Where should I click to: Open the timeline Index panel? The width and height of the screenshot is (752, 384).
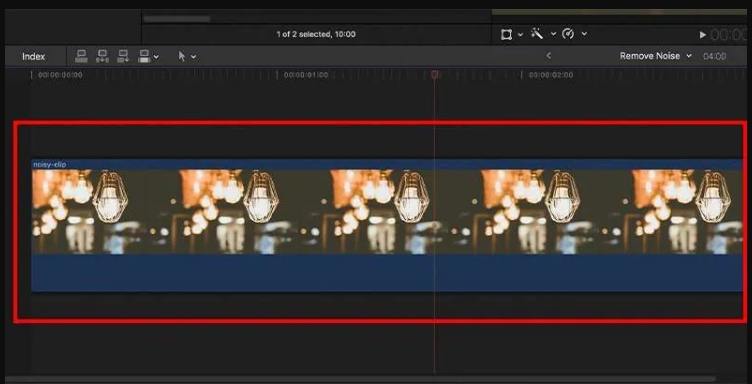(34, 57)
